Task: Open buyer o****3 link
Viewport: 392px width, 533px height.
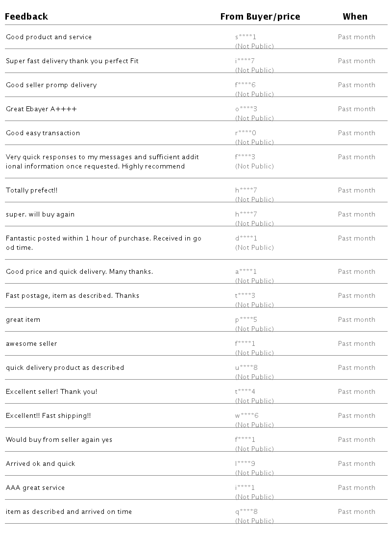Action: [x=246, y=109]
